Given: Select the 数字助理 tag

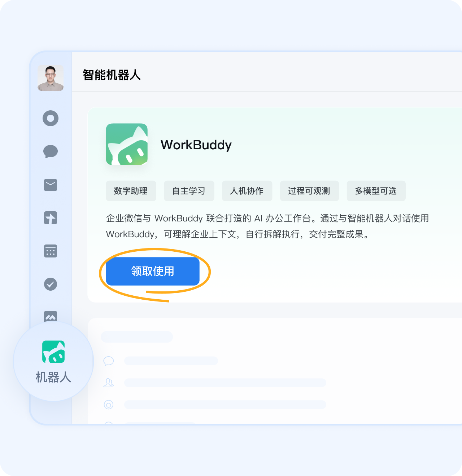Looking at the screenshot, I should [131, 191].
